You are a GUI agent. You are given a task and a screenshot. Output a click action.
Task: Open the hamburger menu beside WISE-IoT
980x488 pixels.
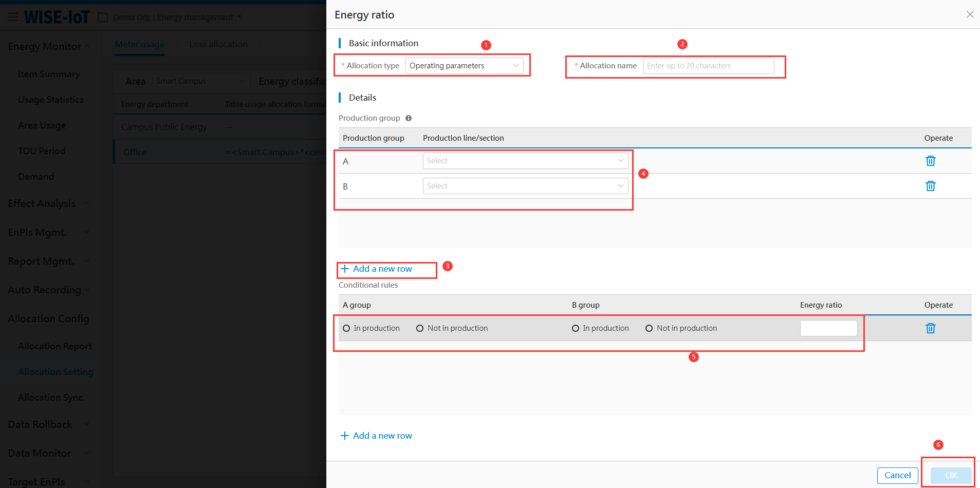[x=13, y=17]
